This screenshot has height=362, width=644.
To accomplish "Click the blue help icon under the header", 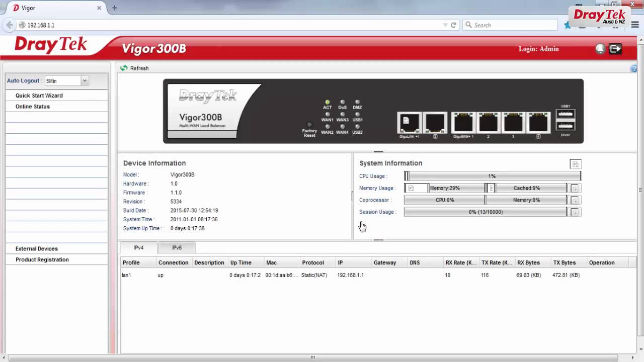I will tap(634, 68).
